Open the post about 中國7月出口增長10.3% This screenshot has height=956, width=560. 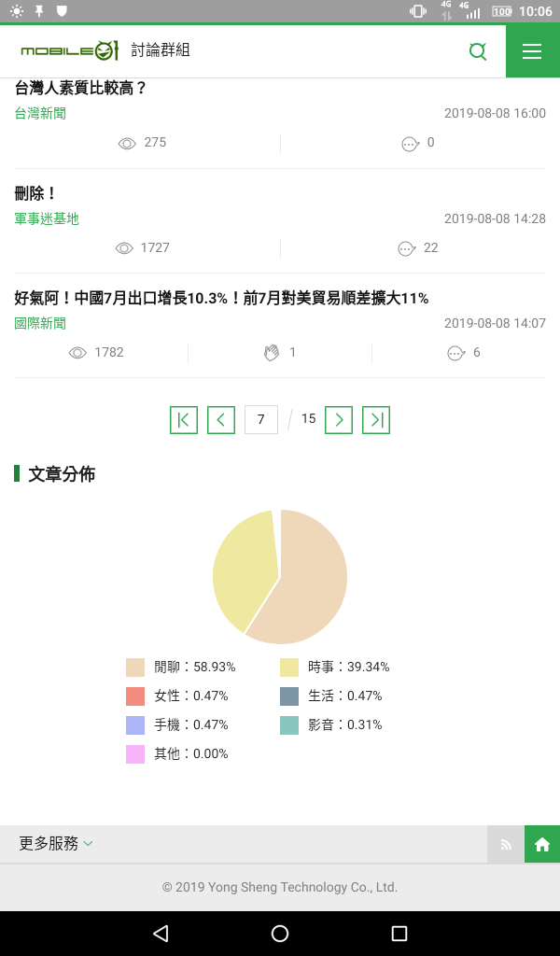(x=221, y=298)
